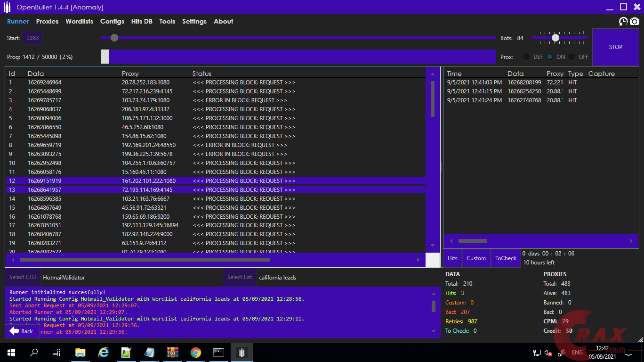Open File Explorer from the taskbar
Screen dimensions: 644x362
[x=80, y=353]
